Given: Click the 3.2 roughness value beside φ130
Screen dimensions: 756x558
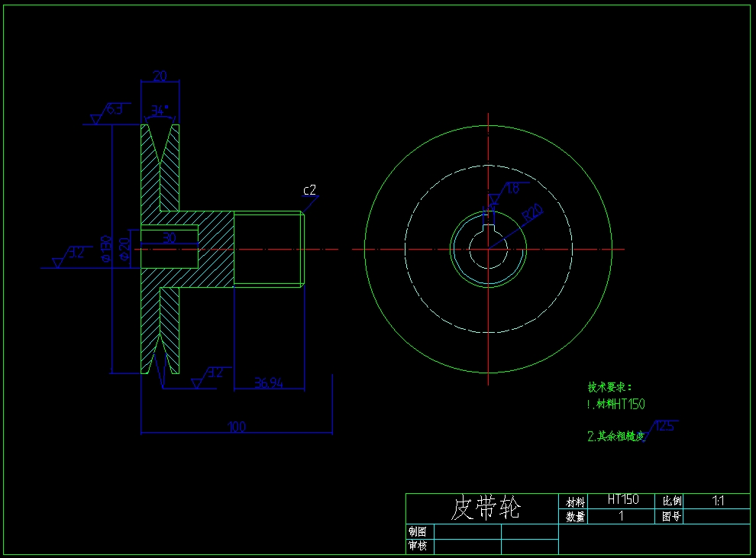Looking at the screenshot, I should (76, 253).
